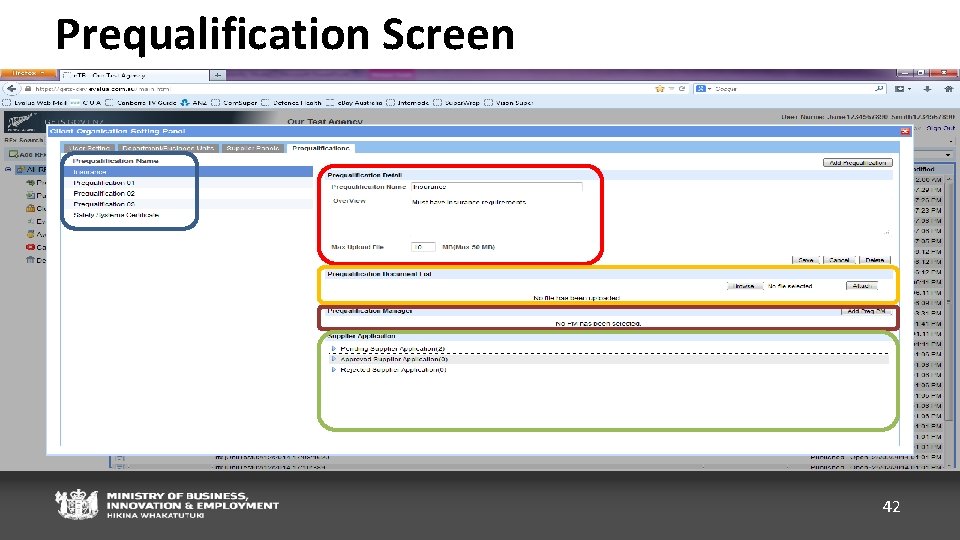Click the search engine icon in search box
The height and width of the screenshot is (540, 960).
[x=700, y=89]
